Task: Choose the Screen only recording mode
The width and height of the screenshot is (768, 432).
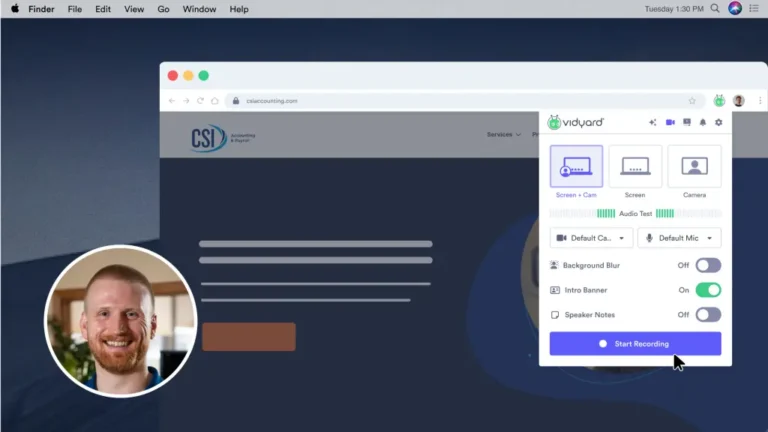Action: point(635,166)
